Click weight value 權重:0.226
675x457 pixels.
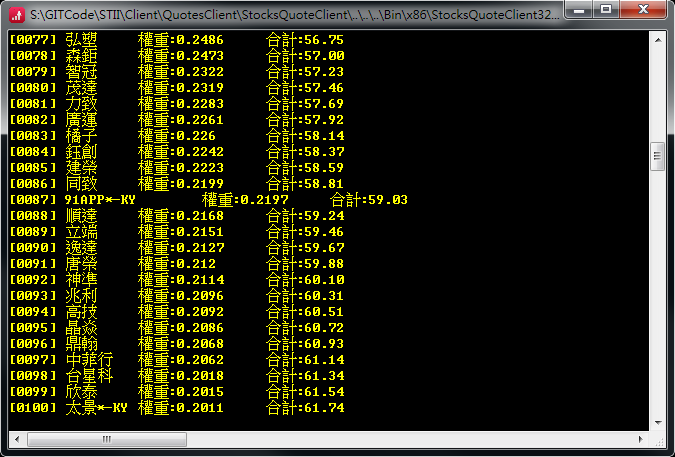point(176,136)
